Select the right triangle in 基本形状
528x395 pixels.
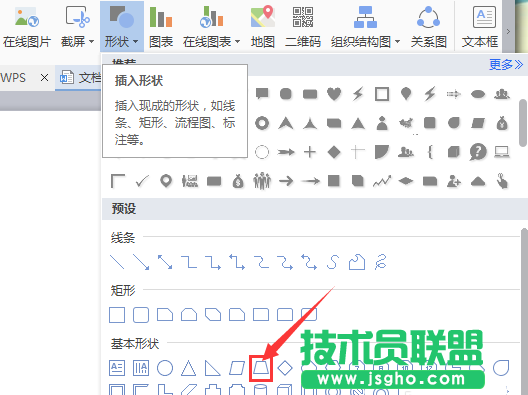pos(212,368)
